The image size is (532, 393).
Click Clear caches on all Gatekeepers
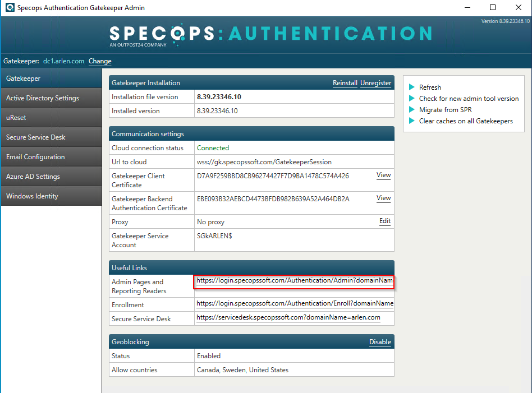point(466,121)
